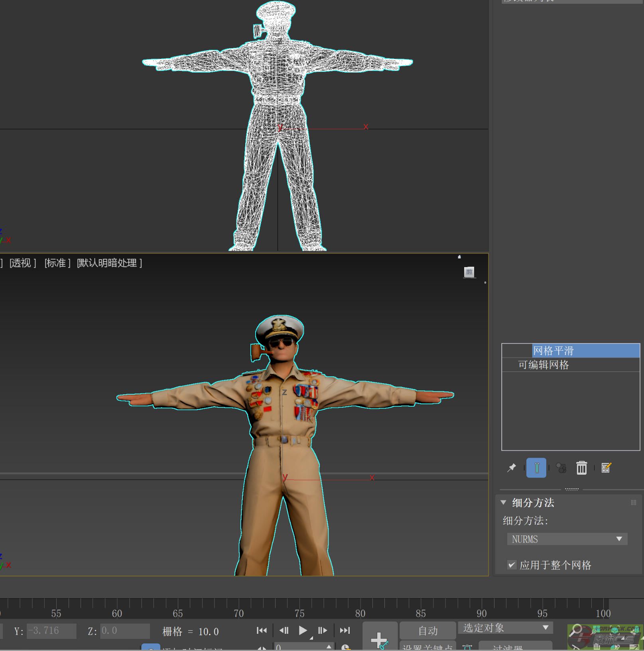Uncheck 应用于整个网格 checkbox
The height and width of the screenshot is (651, 644).
coord(512,564)
